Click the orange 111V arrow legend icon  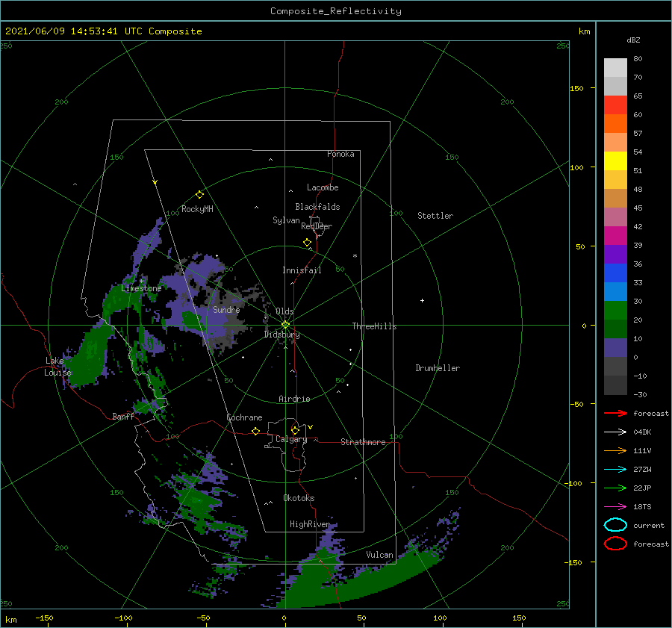coord(615,450)
